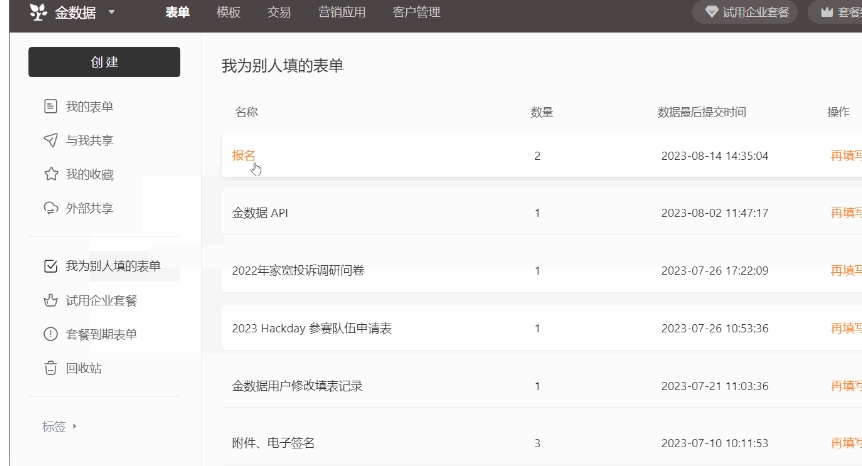Click the 数据最后提交时间 column header
Viewport: 862px width, 466px height.
(x=702, y=112)
